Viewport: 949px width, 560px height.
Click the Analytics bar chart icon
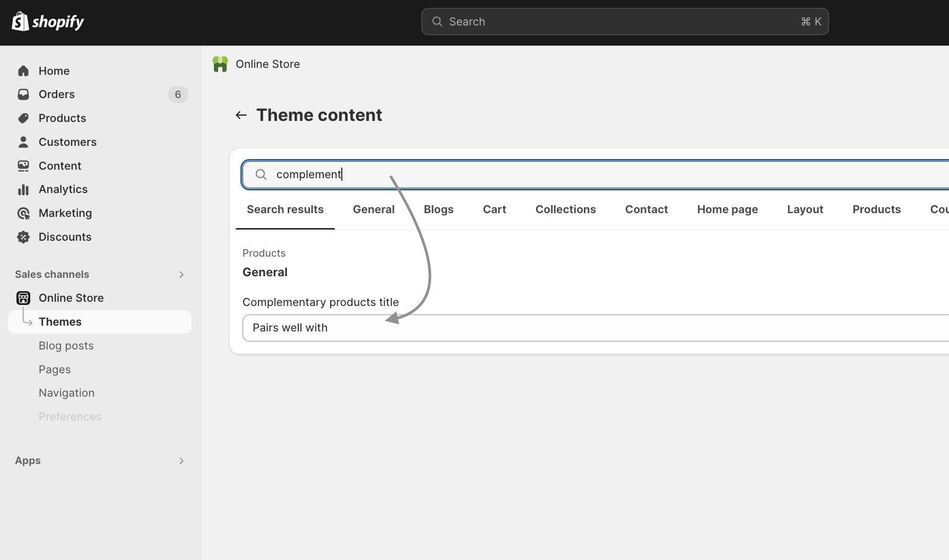tap(23, 189)
